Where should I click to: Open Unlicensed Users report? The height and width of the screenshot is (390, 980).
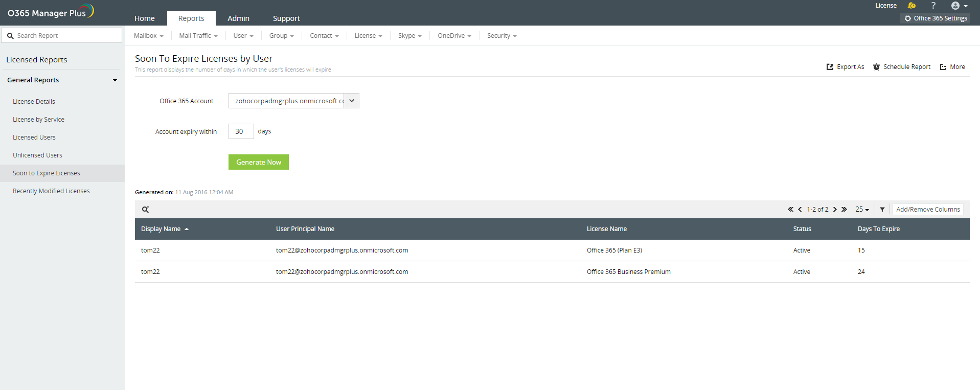click(37, 155)
